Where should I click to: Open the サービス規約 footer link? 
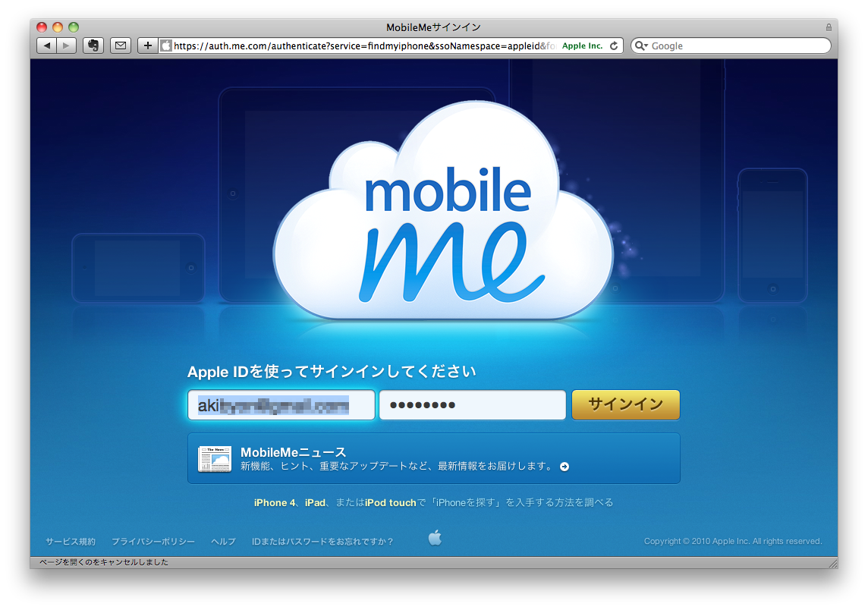71,541
